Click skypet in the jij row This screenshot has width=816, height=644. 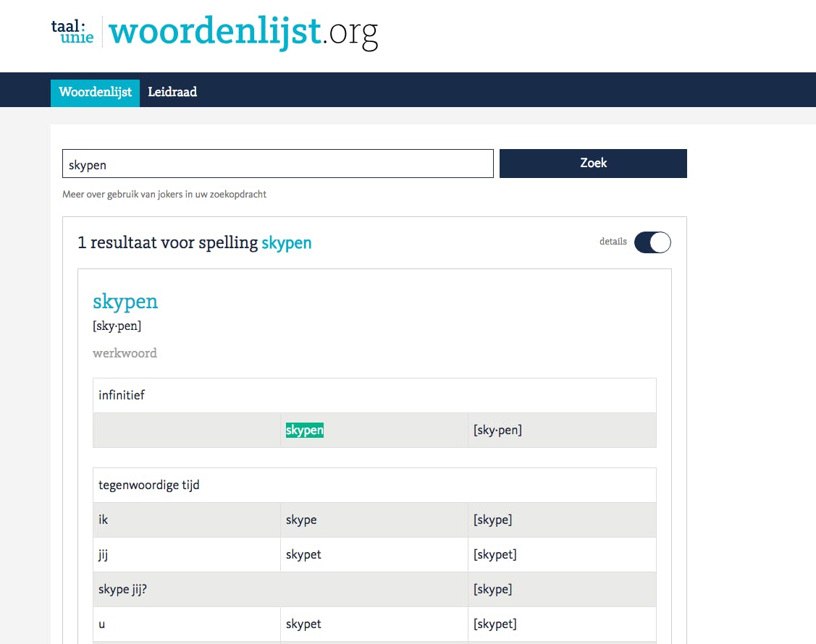point(303,554)
